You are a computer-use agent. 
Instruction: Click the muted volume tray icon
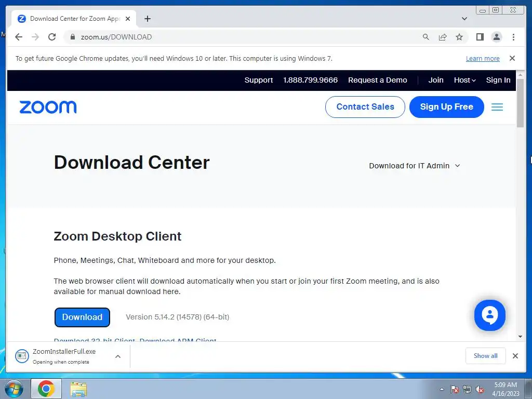480,389
